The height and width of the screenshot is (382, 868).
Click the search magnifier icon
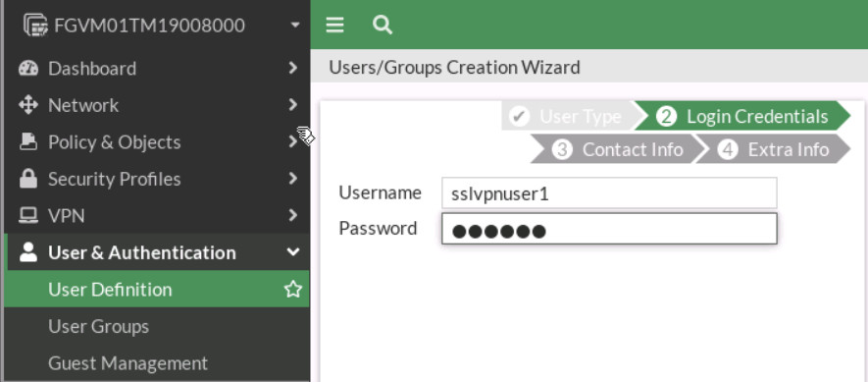click(383, 25)
